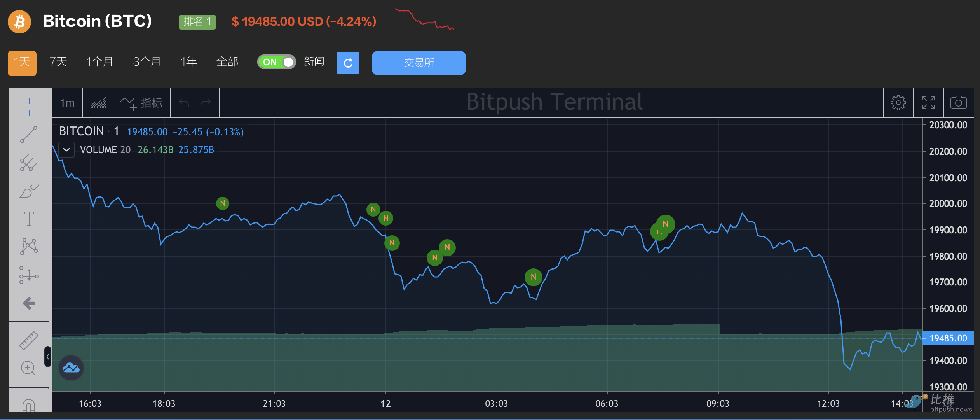Open the 指标 indicators menu
The height and width of the screenshot is (420, 980).
141,103
